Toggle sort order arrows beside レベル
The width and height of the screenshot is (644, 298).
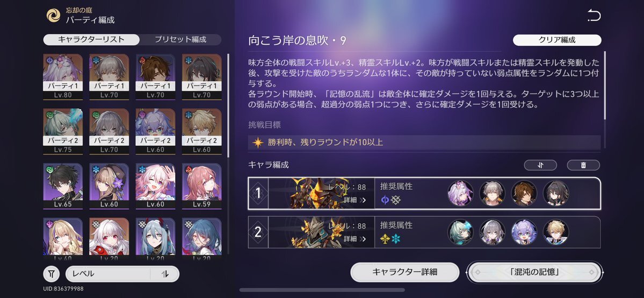(165, 274)
